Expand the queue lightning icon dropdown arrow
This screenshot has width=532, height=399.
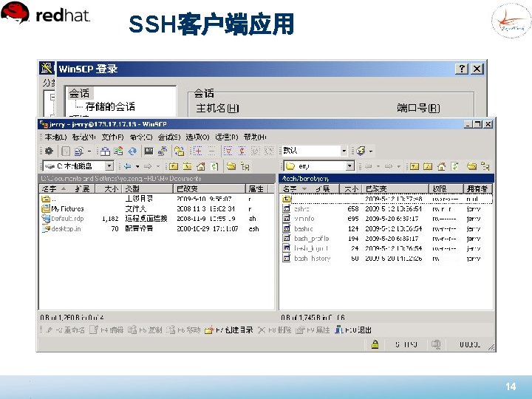coord(371,151)
